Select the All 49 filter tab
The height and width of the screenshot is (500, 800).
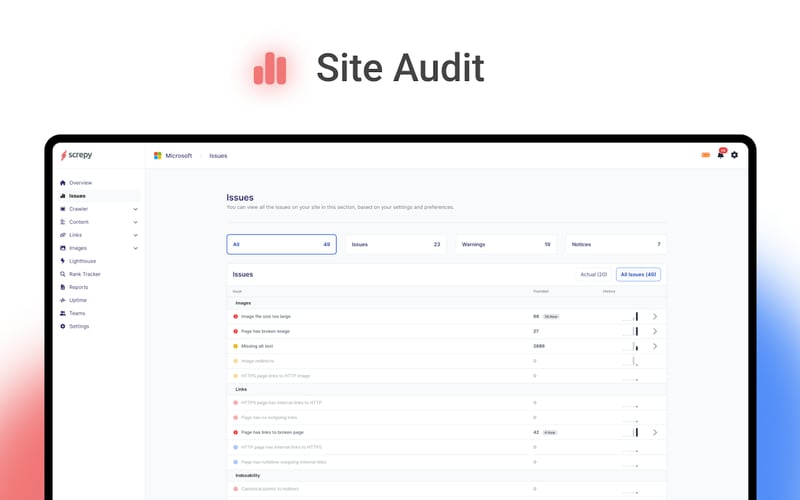click(282, 244)
